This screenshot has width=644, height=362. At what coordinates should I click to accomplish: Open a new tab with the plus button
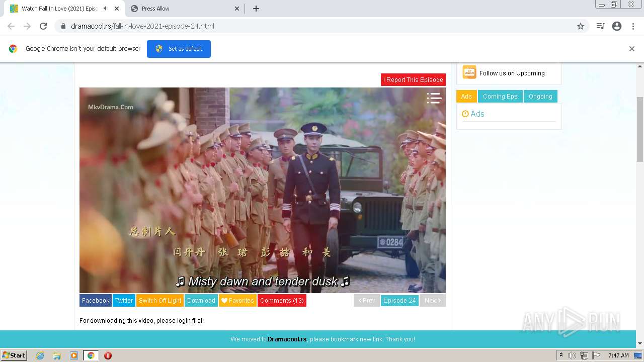click(x=256, y=9)
